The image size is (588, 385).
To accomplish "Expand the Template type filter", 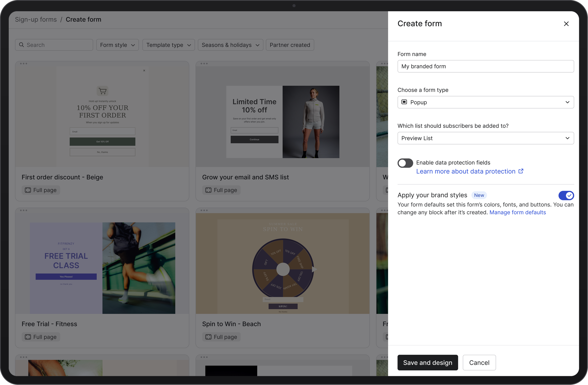I will (x=168, y=45).
